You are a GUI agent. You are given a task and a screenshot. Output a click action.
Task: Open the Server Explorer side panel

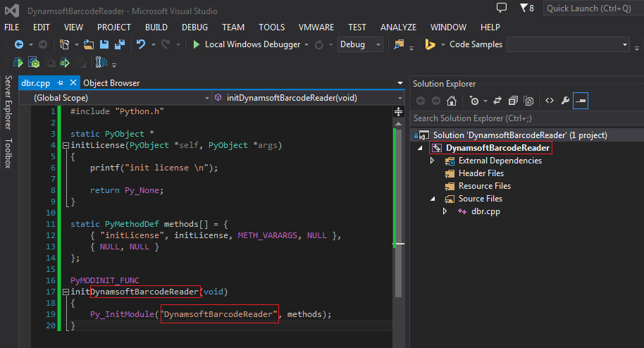click(x=8, y=103)
